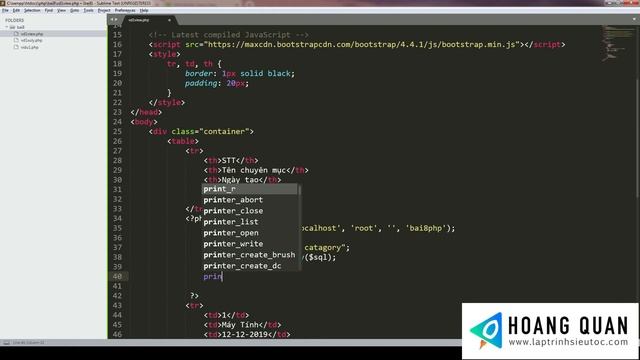Click the ($sql); text on line 38
Screen dimensions: 640x360
(320, 257)
